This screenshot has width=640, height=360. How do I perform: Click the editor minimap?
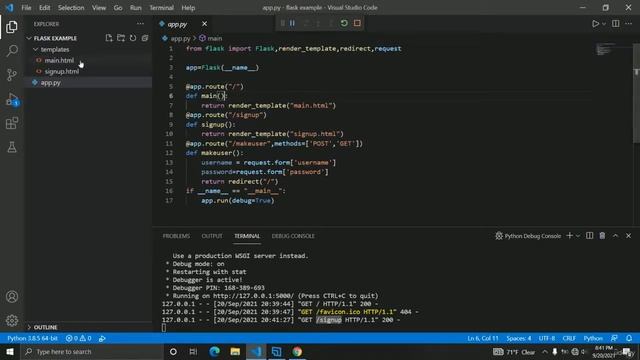pyautogui.click(x=605, y=49)
